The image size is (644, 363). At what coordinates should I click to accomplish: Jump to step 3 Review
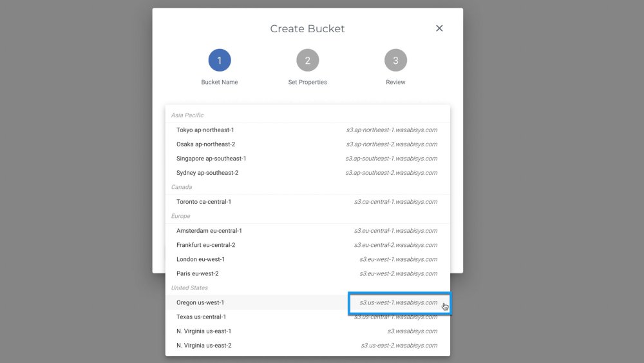[x=395, y=61]
